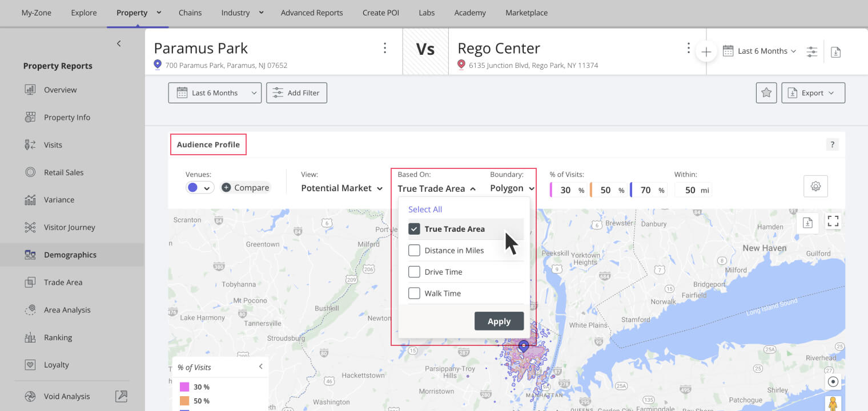Screen dimensions: 868x411
Task: Open Marketplace tab
Action: click(x=527, y=13)
